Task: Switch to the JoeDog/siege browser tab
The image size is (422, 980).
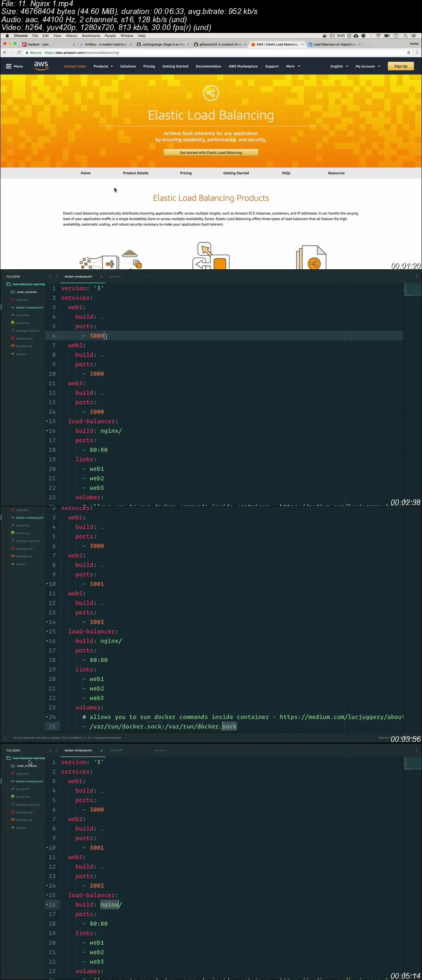Action: pos(162,44)
